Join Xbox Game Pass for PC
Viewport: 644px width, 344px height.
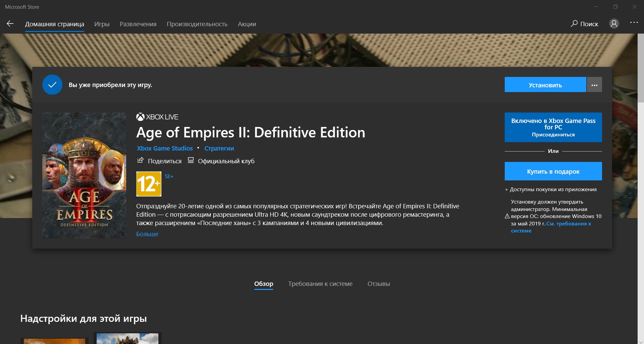pyautogui.click(x=553, y=127)
